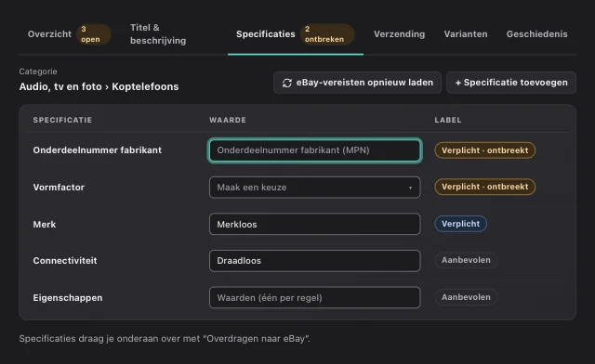Click the SPECIFICATIE column header
595x364 pixels.
[x=62, y=120]
